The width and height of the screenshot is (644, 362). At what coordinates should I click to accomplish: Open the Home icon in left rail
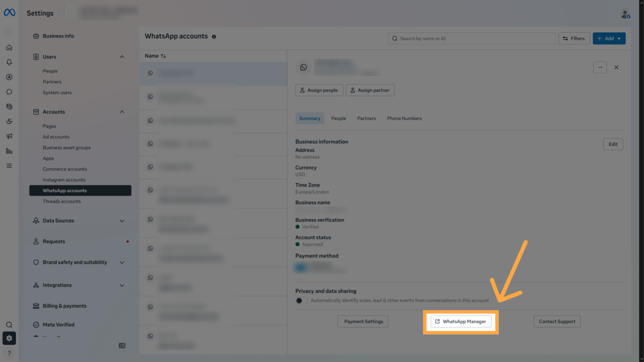tap(9, 47)
